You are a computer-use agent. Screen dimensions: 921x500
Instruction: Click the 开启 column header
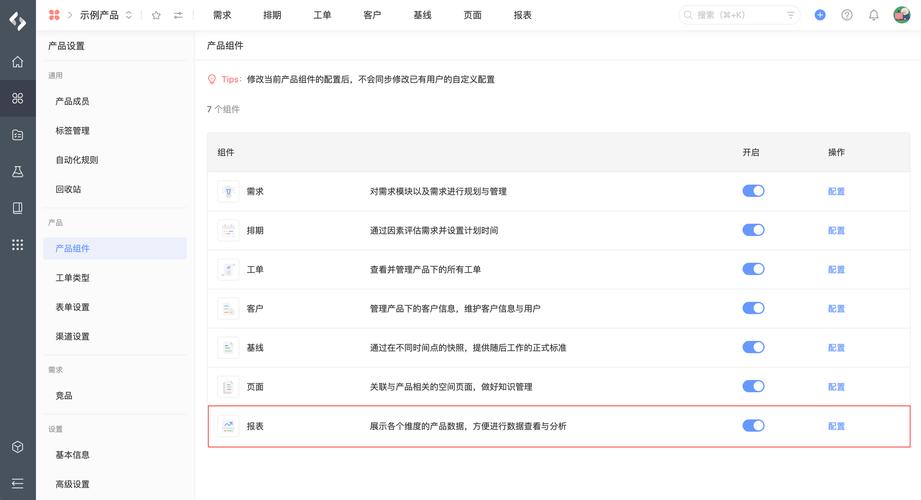751,152
